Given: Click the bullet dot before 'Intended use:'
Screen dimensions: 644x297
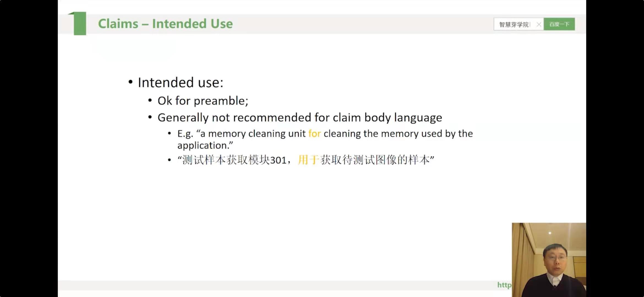Looking at the screenshot, I should pyautogui.click(x=130, y=82).
